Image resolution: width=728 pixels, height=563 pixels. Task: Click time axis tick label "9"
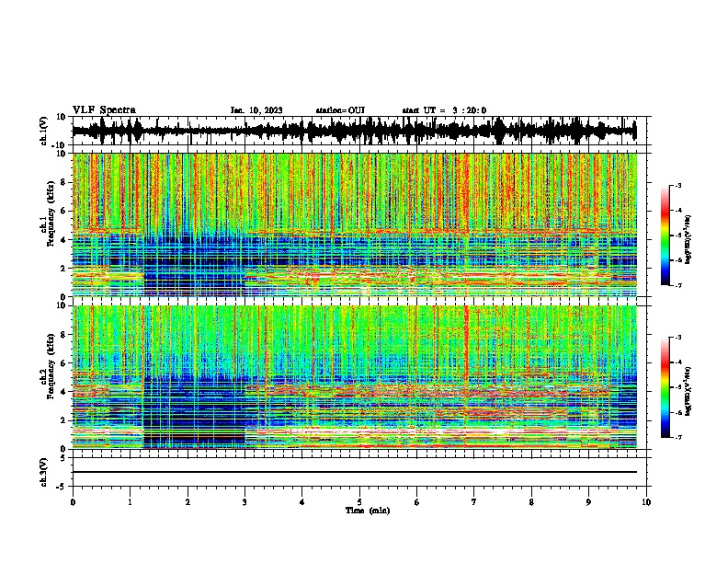[x=588, y=502]
